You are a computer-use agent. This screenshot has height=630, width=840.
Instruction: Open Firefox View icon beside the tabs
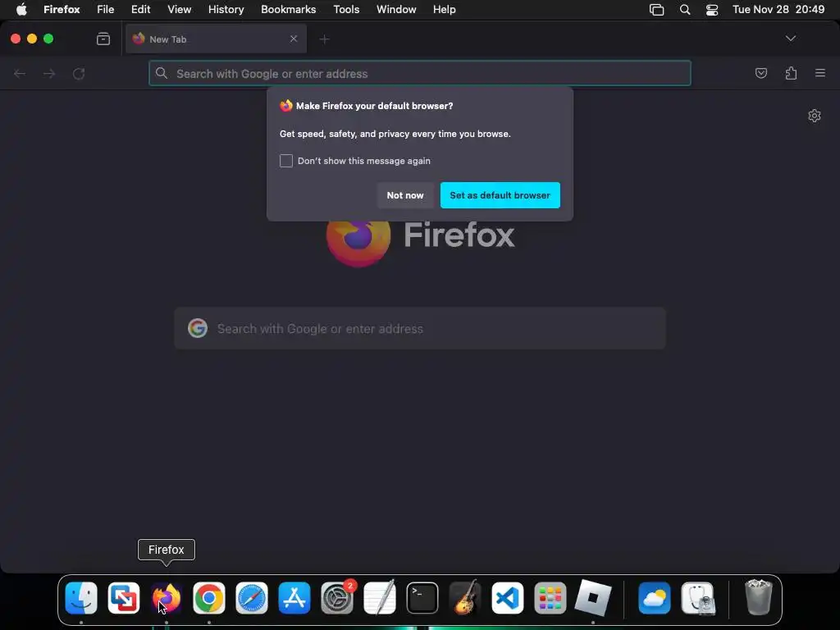103,39
